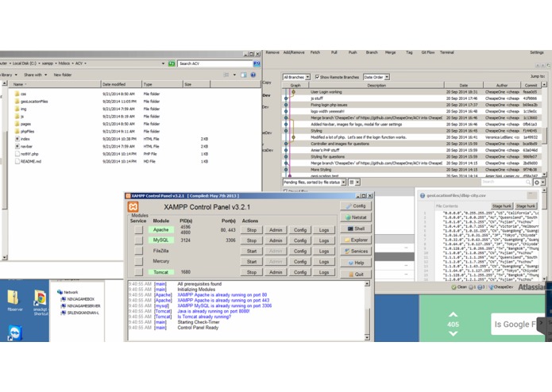Click Push in SourceTree toolbar
The image size is (552, 392).
click(x=353, y=52)
